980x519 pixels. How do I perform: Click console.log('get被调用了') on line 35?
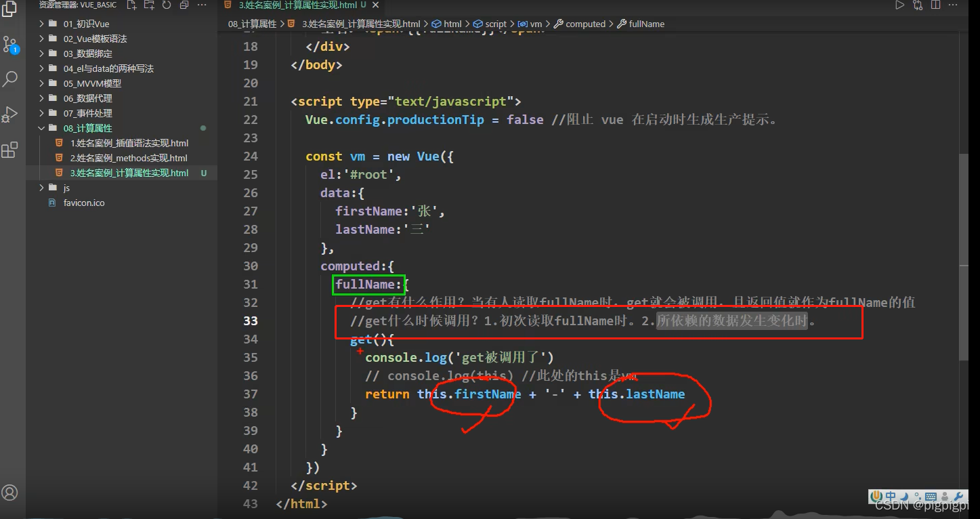pos(459,357)
